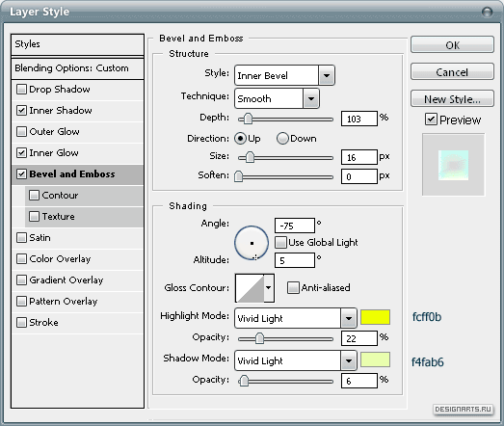Open the Shadow Mode dropdown arrow

click(348, 360)
